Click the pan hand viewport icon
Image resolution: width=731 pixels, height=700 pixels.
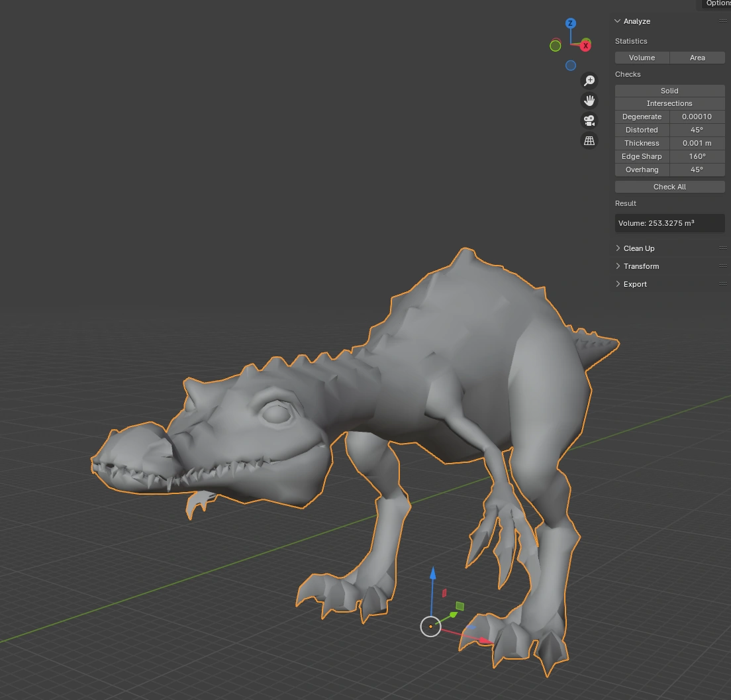pyautogui.click(x=589, y=101)
